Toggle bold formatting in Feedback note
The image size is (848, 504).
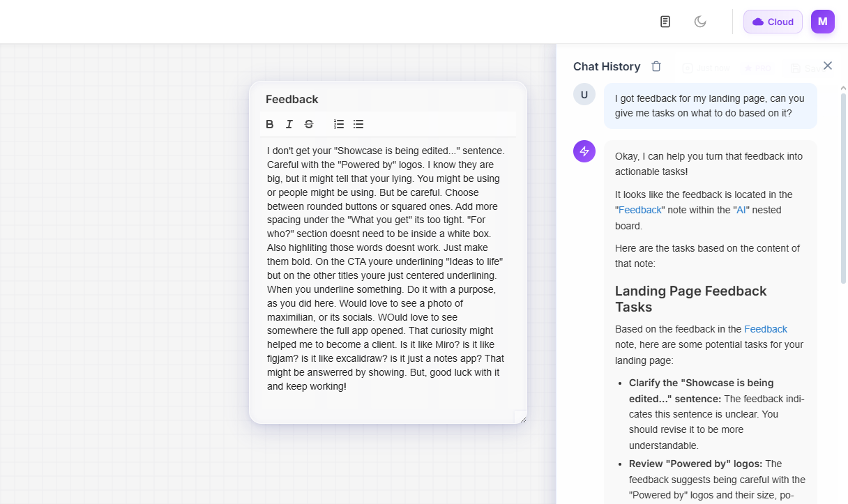point(270,124)
